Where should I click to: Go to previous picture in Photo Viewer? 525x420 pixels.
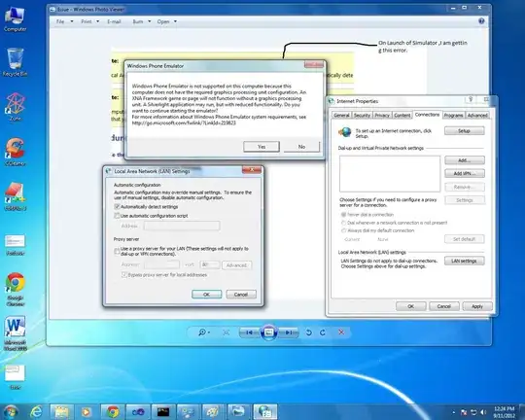250,332
